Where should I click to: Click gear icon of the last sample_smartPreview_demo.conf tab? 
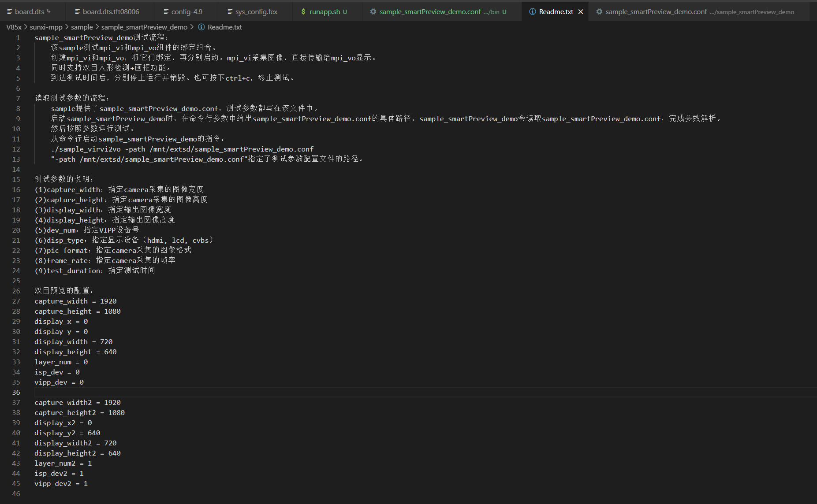tap(599, 12)
